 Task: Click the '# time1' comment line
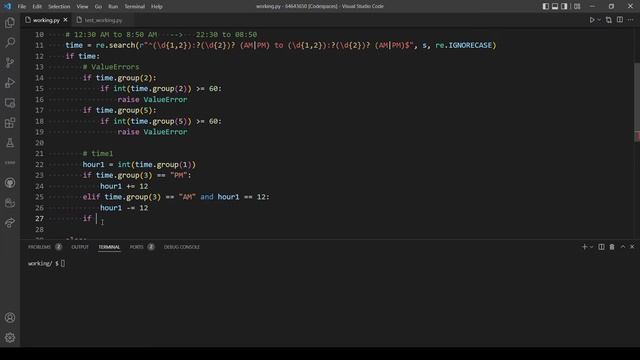point(98,153)
